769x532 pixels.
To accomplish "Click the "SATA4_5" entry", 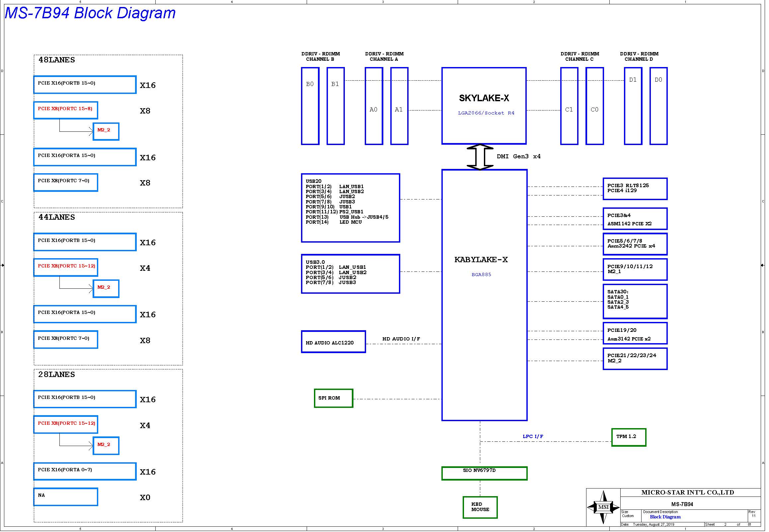I will click(618, 307).
